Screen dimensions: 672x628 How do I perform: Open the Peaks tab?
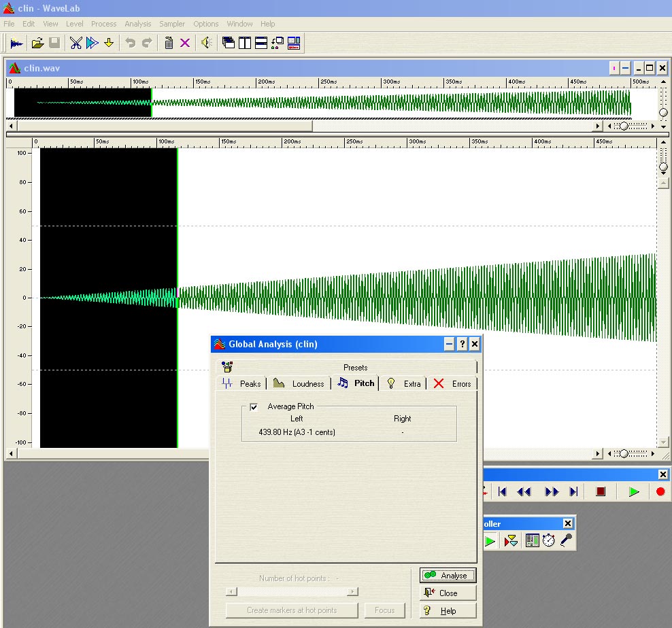(x=242, y=384)
